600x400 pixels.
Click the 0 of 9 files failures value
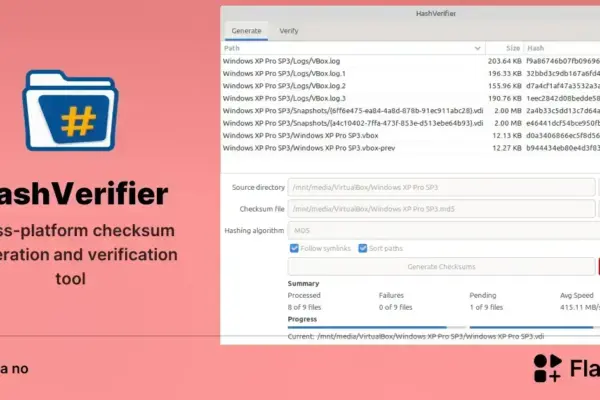(x=395, y=307)
